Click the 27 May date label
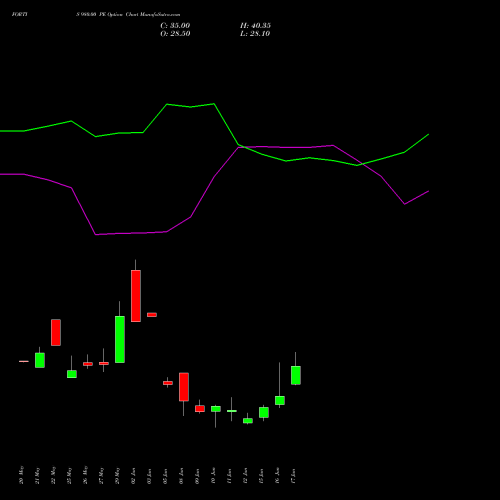The image size is (500, 500). pyautogui.click(x=101, y=475)
